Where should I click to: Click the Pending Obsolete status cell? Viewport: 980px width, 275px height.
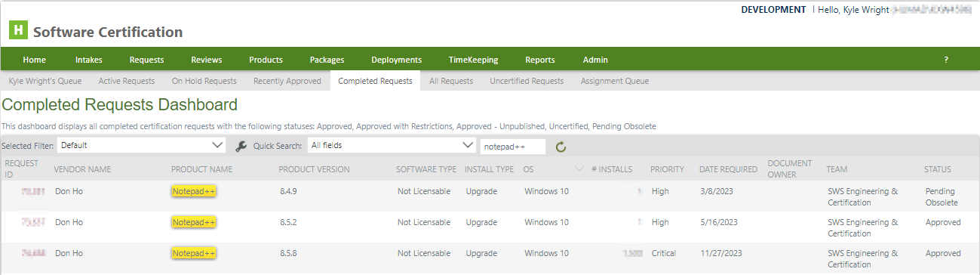942,197
